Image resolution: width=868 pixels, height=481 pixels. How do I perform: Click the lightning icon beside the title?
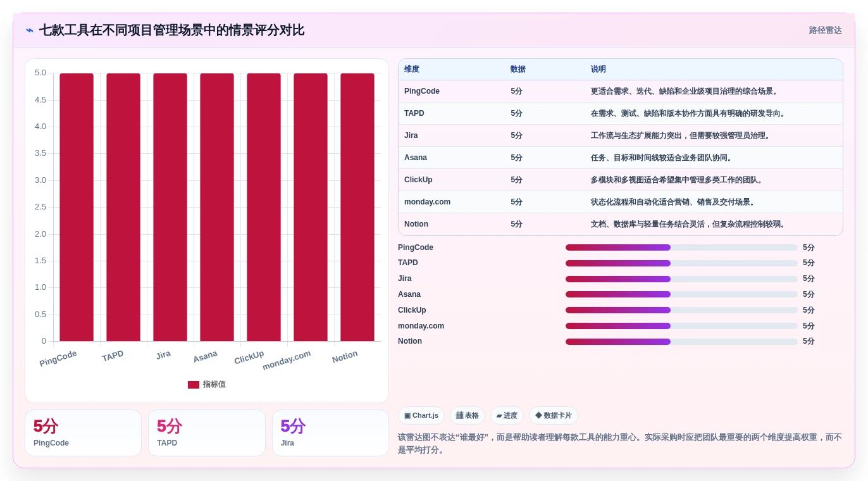[x=30, y=30]
